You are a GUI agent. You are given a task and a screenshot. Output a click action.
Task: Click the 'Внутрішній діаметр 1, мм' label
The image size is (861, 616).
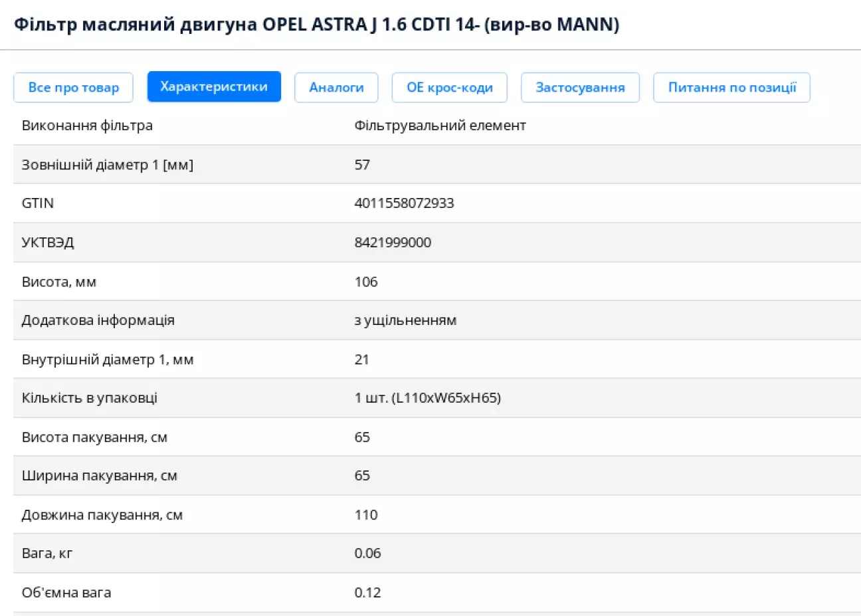[108, 359]
